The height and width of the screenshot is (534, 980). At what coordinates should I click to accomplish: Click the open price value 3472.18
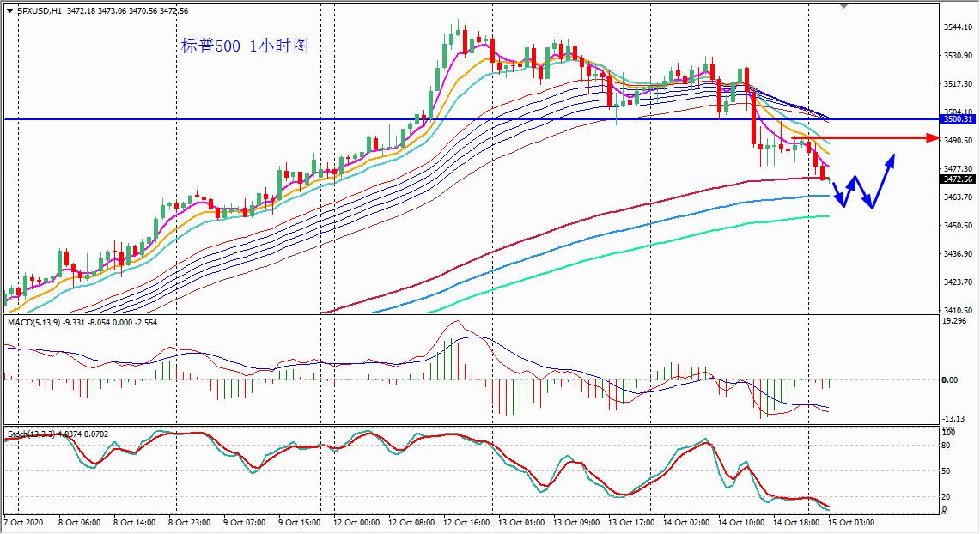(81, 11)
